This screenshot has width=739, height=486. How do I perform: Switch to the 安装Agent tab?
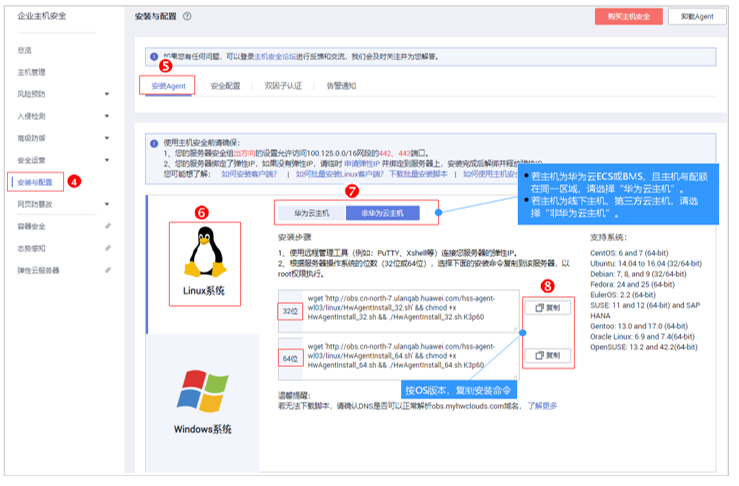[168, 86]
